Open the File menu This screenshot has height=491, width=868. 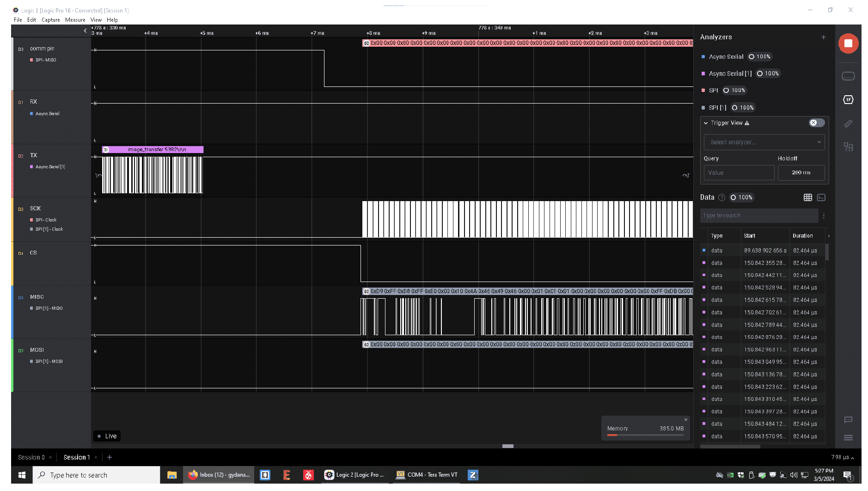(x=18, y=20)
